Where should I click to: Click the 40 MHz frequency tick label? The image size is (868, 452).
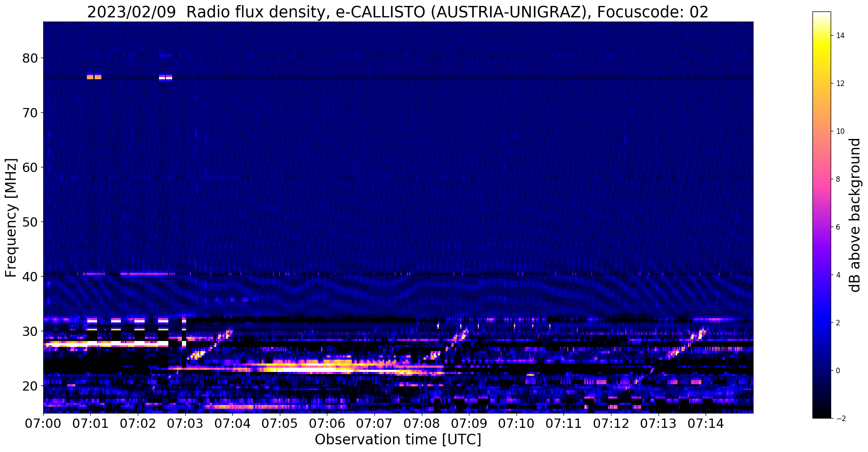[x=30, y=277]
